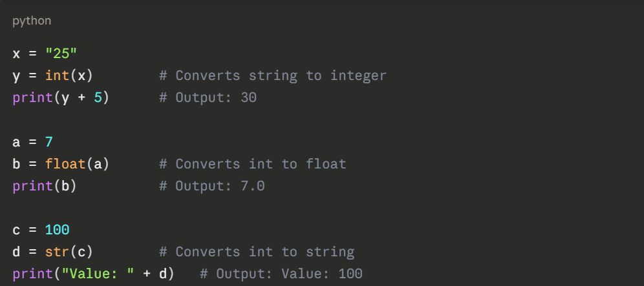Viewport: 644px width, 286px height.
Task: Click the variable x at the first line start
Action: tap(16, 54)
